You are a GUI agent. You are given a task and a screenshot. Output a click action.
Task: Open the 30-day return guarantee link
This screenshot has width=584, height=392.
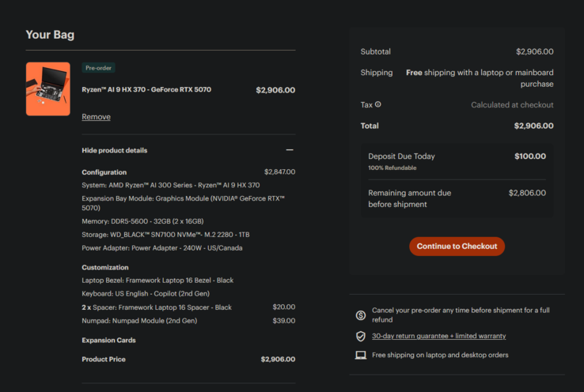438,336
